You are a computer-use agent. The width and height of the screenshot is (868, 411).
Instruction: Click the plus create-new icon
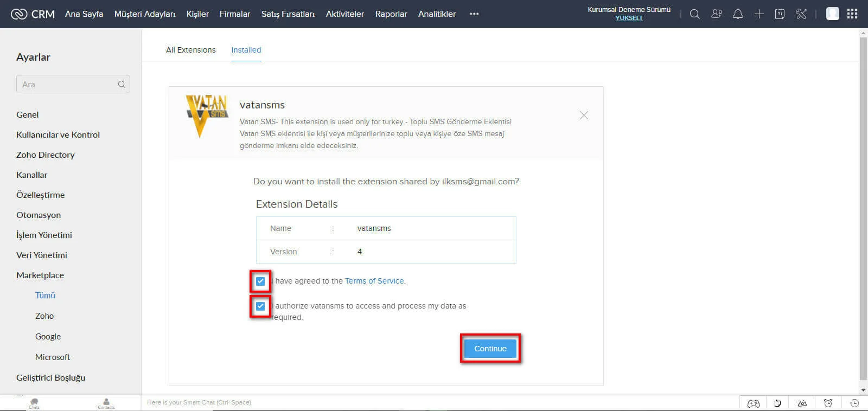[x=759, y=14]
